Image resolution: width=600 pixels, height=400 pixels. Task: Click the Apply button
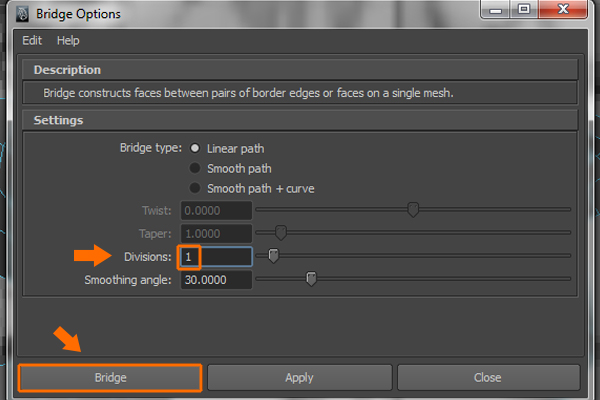[300, 378]
